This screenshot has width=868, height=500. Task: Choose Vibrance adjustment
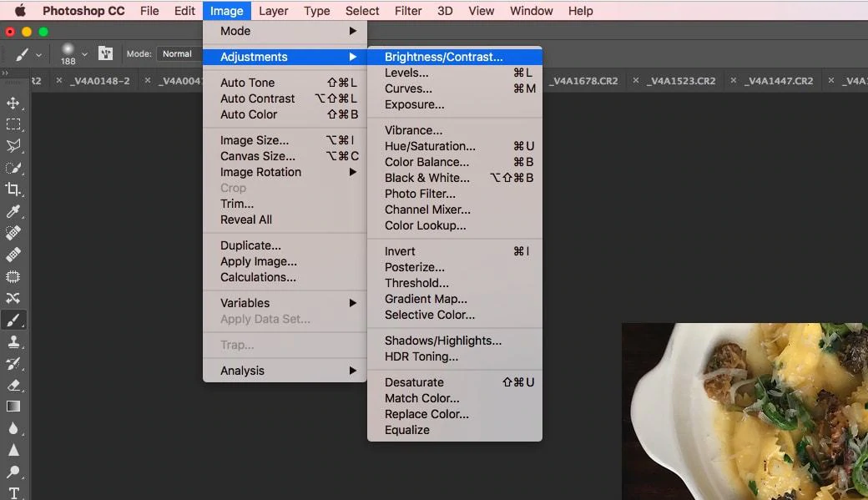point(455,130)
